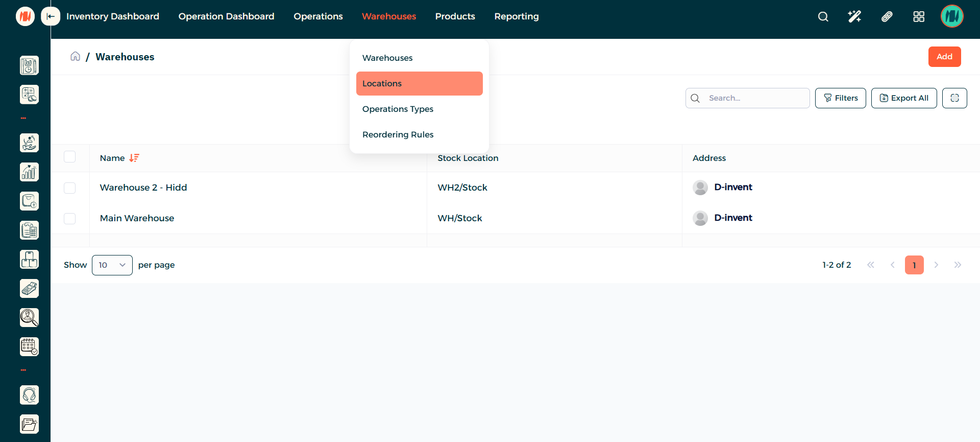
Task: Click the search magnifier icon in top bar
Action: (823, 16)
